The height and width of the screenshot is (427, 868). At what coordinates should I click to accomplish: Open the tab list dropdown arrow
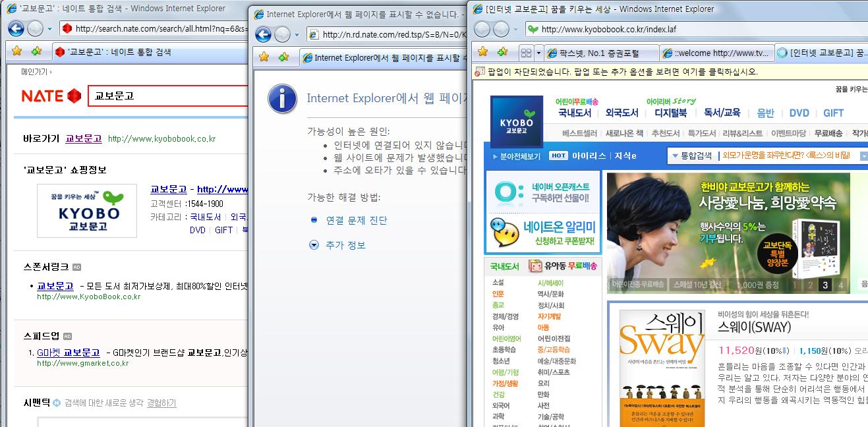tap(538, 53)
